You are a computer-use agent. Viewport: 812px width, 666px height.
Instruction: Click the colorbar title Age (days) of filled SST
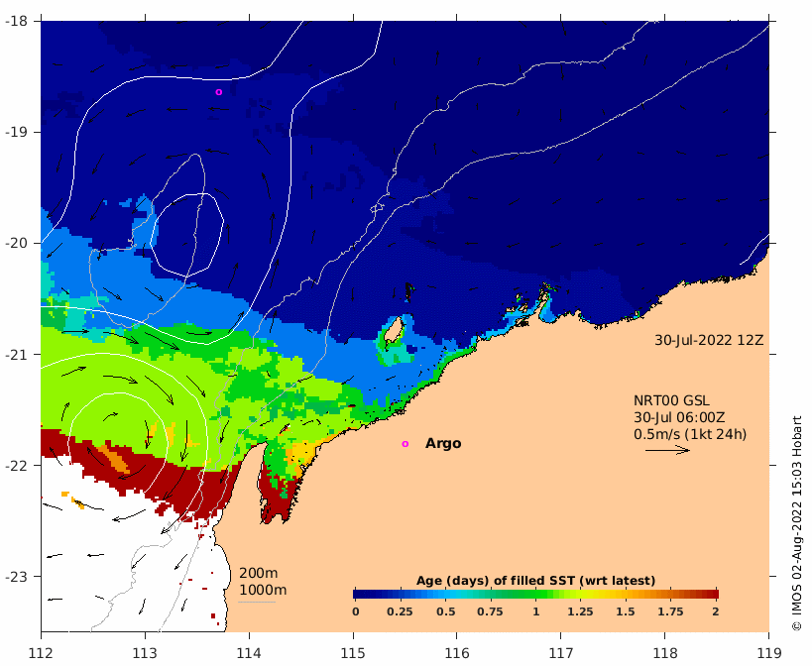pyautogui.click(x=535, y=581)
